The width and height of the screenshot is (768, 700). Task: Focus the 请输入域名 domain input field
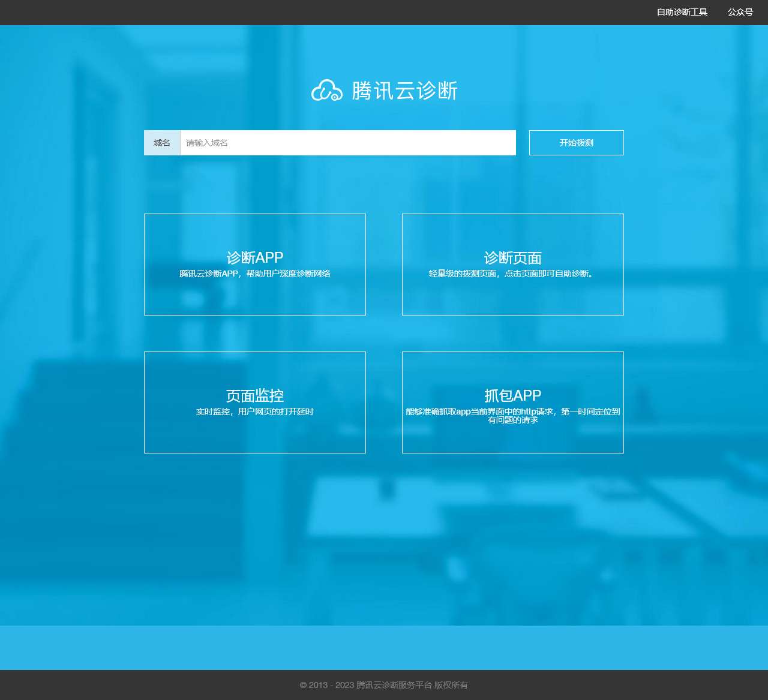(x=348, y=143)
